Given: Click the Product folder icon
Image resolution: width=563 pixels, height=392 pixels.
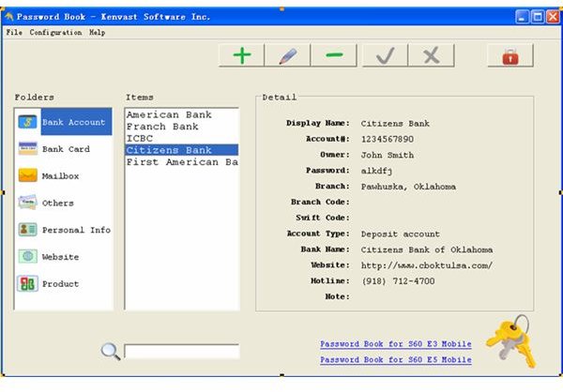Looking at the screenshot, I should pyautogui.click(x=27, y=283).
